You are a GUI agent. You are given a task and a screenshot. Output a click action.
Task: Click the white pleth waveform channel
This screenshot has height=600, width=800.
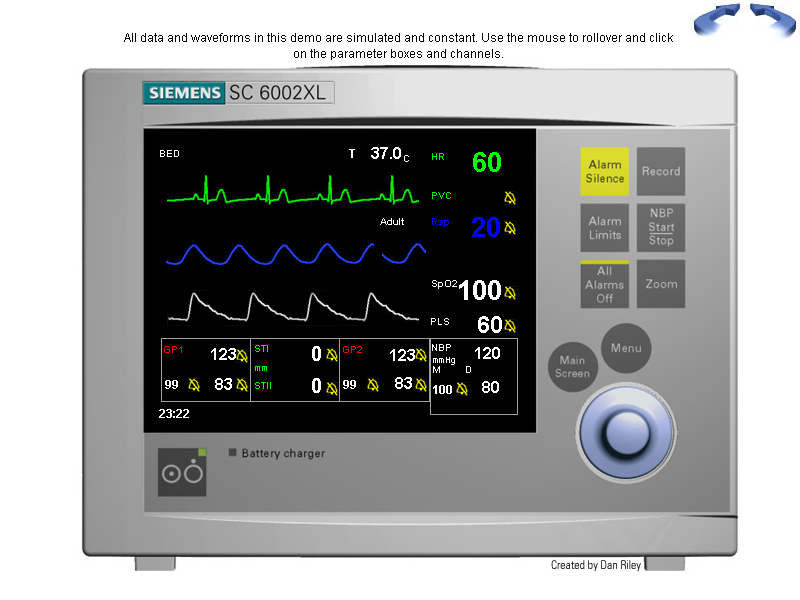pos(293,308)
